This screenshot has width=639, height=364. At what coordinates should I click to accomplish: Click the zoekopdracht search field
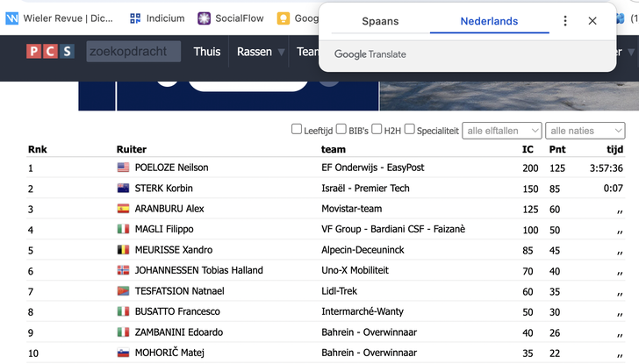point(133,52)
